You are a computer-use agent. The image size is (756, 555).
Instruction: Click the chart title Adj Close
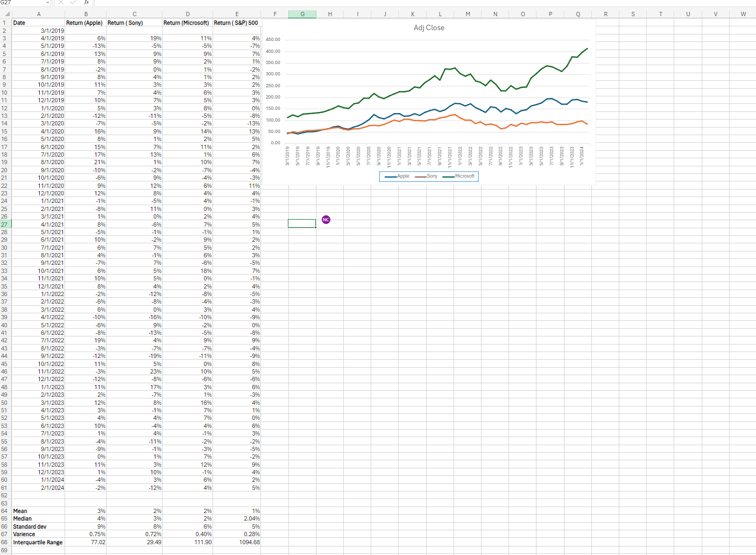point(429,27)
